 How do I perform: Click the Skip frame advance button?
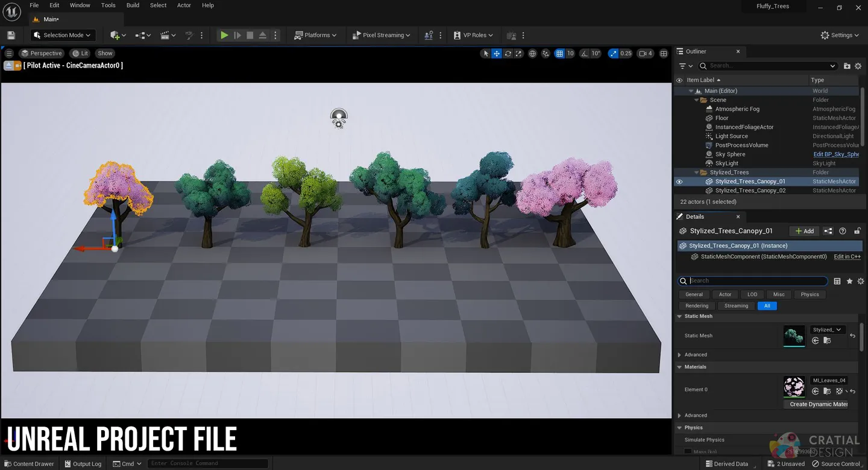(x=237, y=35)
